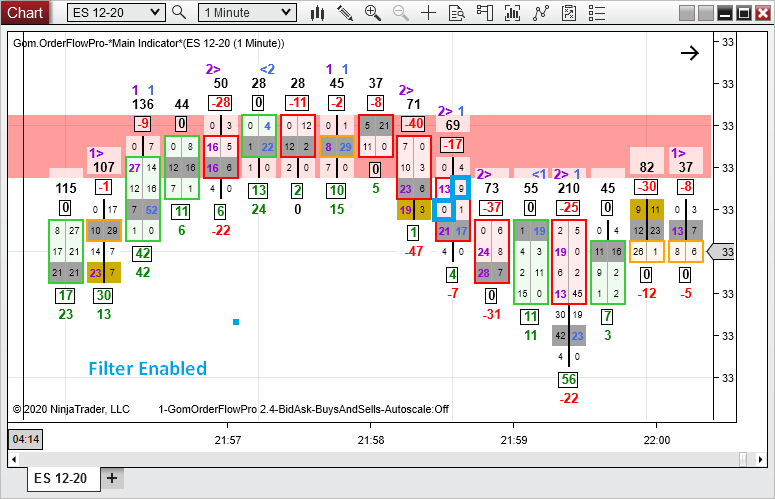775x499 pixels.
Task: Click the Chart title label
Action: pos(25,12)
